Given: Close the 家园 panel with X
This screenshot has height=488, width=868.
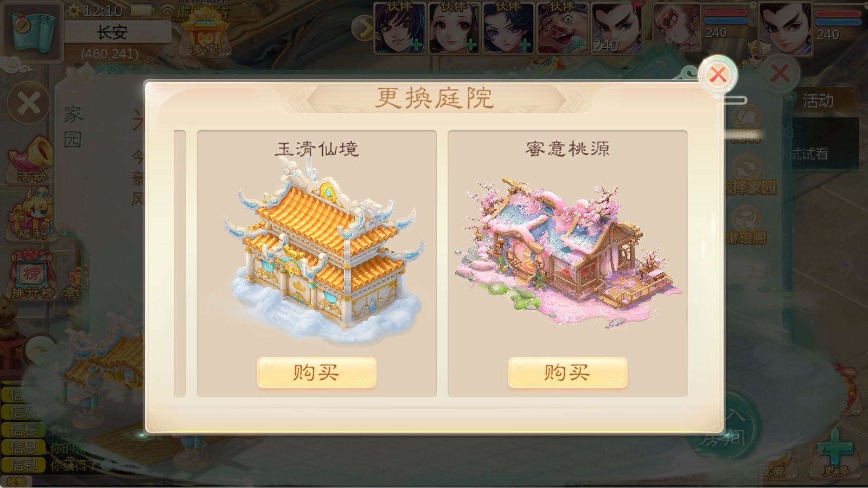Looking at the screenshot, I should [28, 102].
